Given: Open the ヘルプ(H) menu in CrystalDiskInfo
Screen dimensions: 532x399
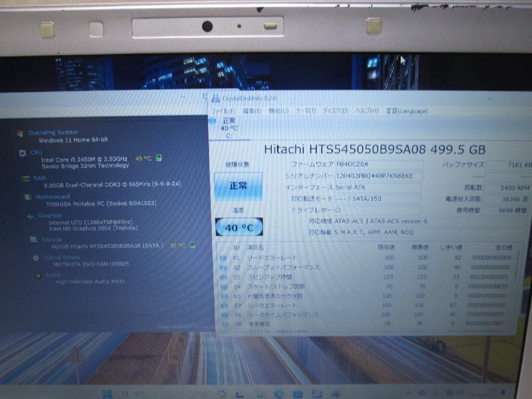Looking at the screenshot, I should 367,111.
